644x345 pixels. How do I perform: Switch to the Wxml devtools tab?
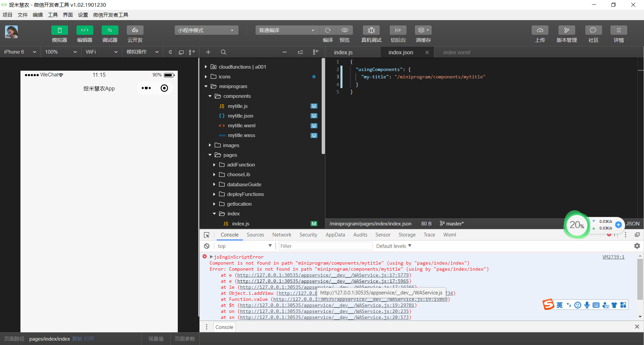point(449,234)
